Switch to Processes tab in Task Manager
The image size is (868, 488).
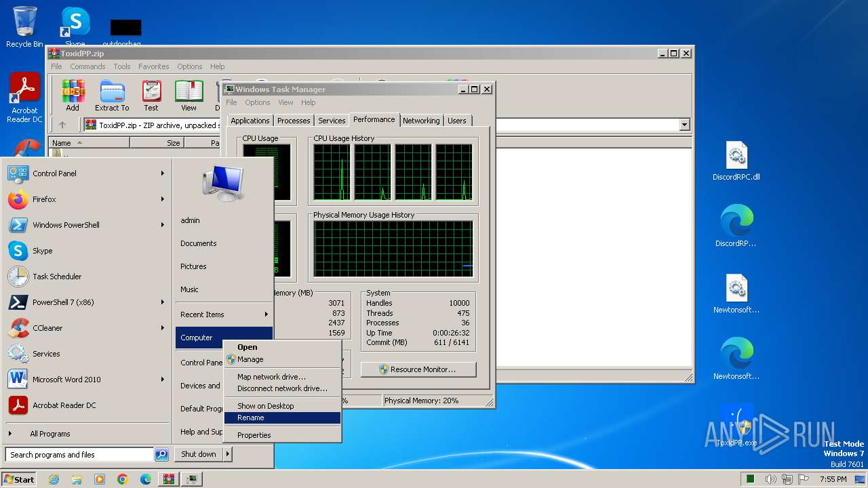coord(294,121)
